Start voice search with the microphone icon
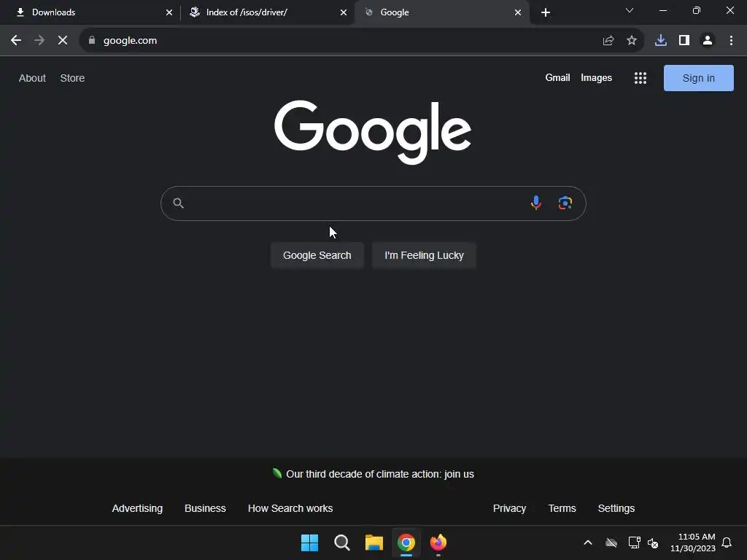Screen dimensions: 747x560 pyautogui.click(x=536, y=203)
